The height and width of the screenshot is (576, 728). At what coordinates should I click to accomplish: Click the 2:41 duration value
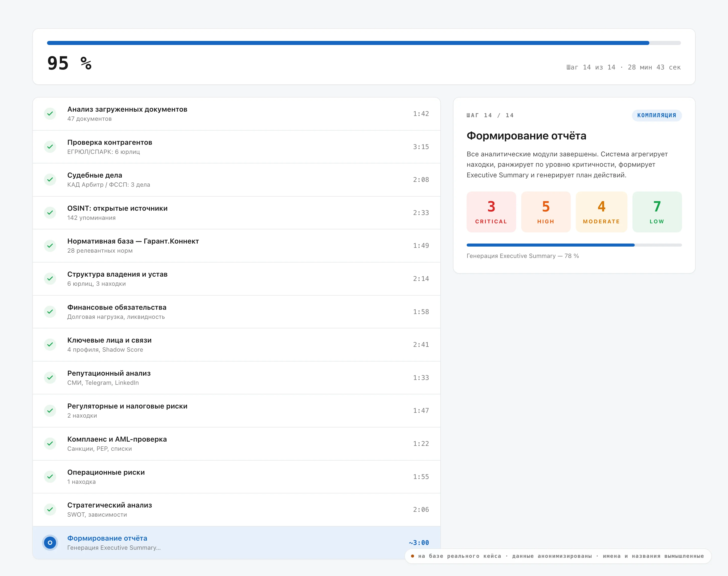tap(421, 345)
